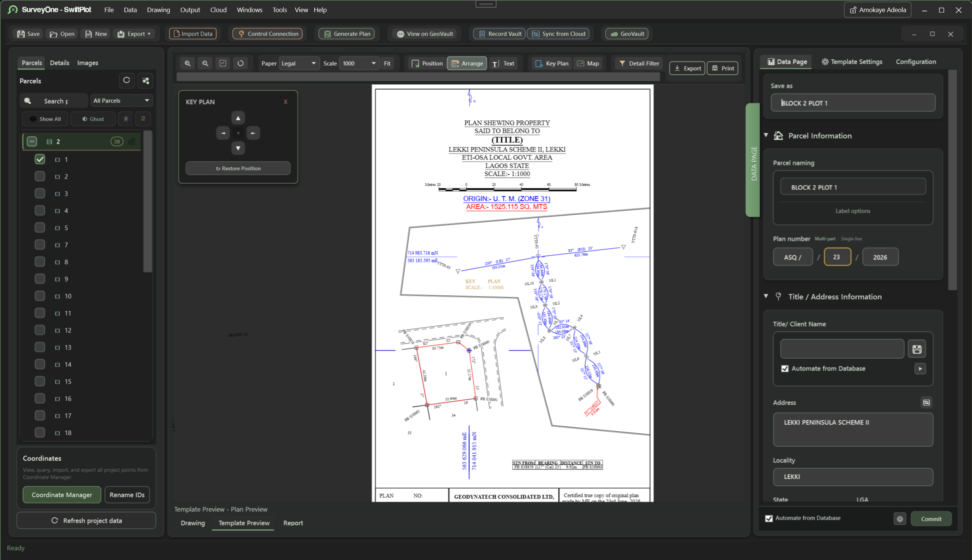972x560 pixels.
Task: Click the zoom in magnifier icon
Action: (x=187, y=63)
